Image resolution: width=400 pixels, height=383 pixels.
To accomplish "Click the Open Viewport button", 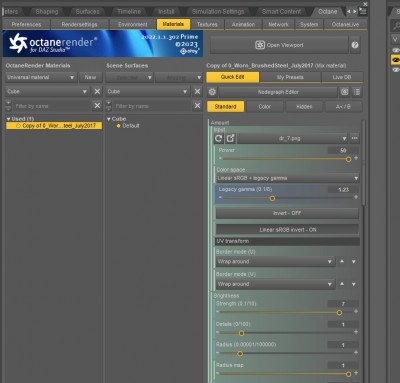I will [x=279, y=45].
